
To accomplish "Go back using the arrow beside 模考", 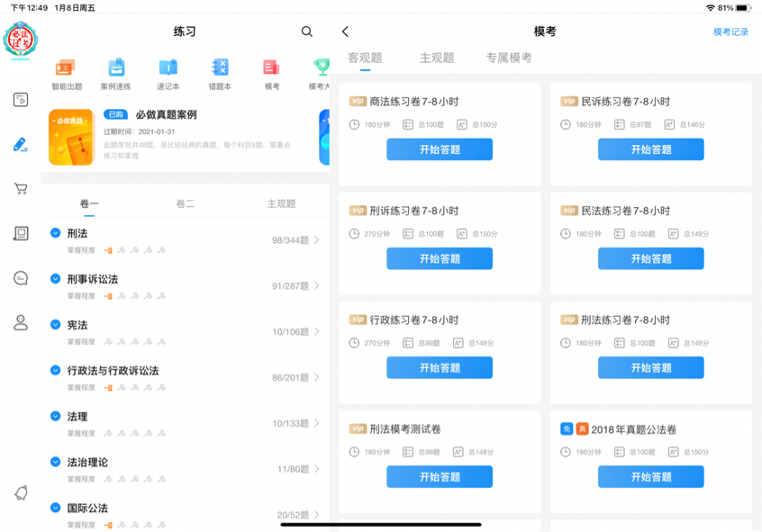I will (x=345, y=32).
